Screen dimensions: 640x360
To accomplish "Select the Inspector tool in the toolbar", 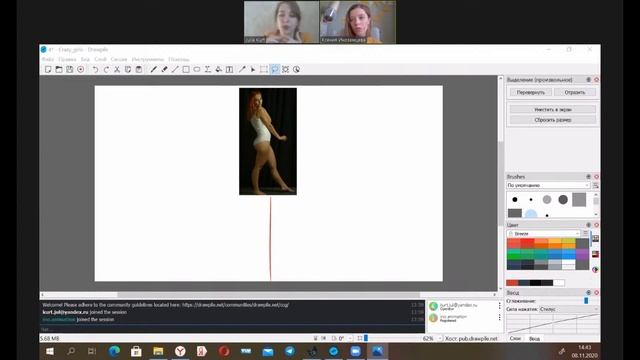I will tap(297, 69).
